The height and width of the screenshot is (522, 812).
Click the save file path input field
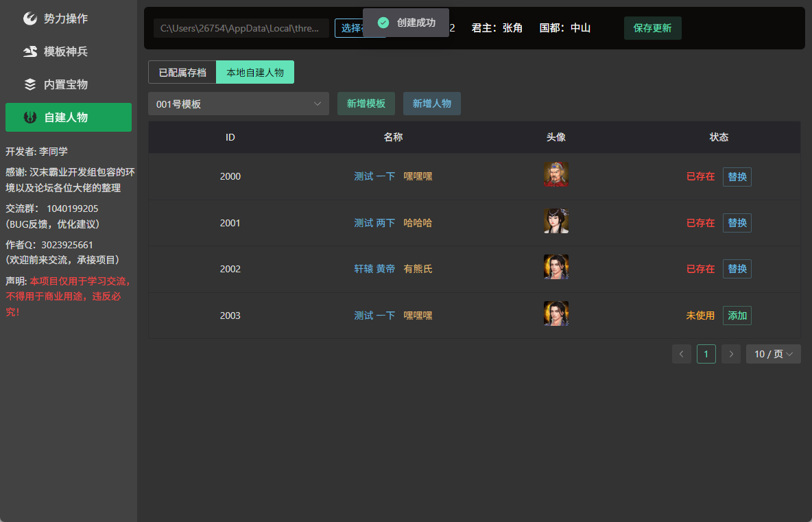coord(241,28)
